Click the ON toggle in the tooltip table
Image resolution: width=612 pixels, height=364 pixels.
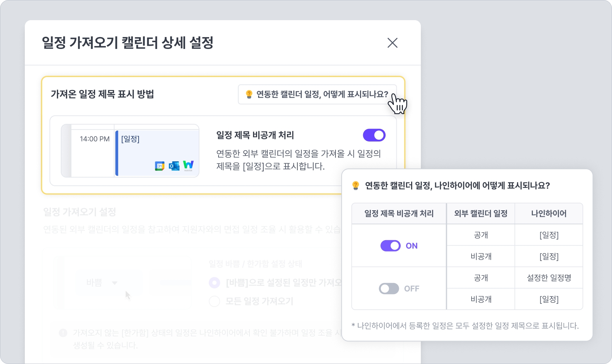(x=391, y=246)
